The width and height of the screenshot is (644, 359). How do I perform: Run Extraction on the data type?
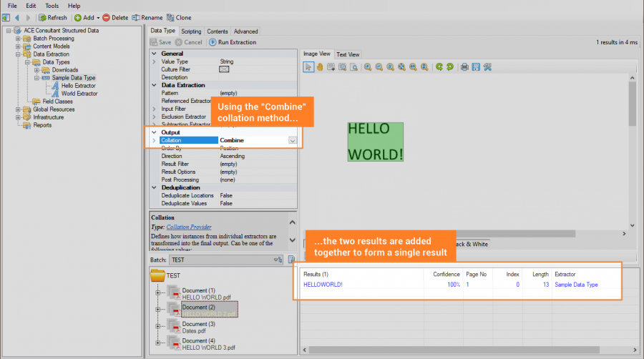pos(232,42)
